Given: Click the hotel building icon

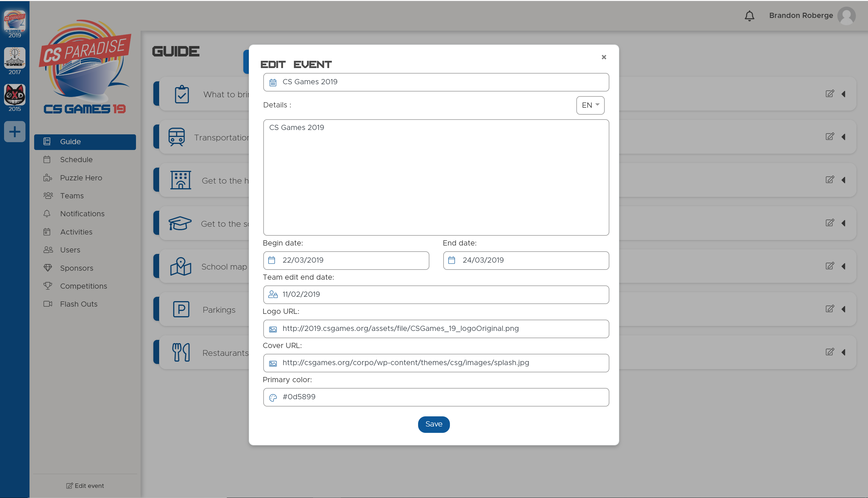Looking at the screenshot, I should 181,180.
